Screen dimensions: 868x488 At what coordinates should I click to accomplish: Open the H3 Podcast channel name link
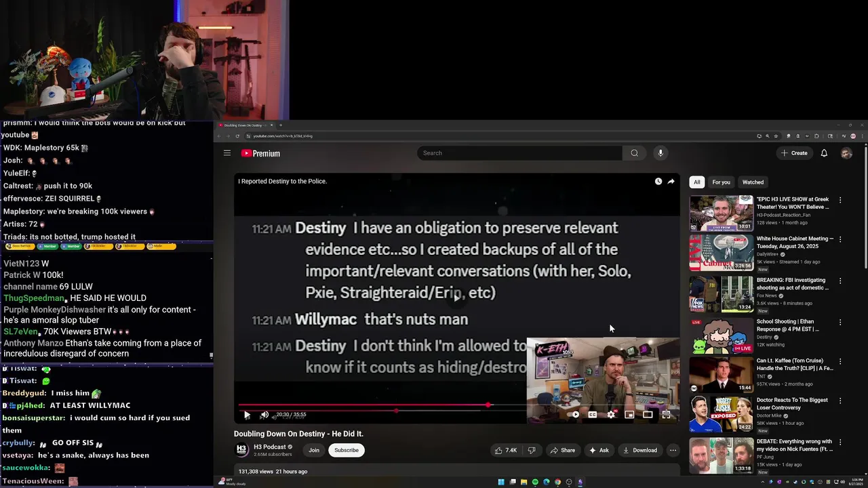click(x=270, y=447)
